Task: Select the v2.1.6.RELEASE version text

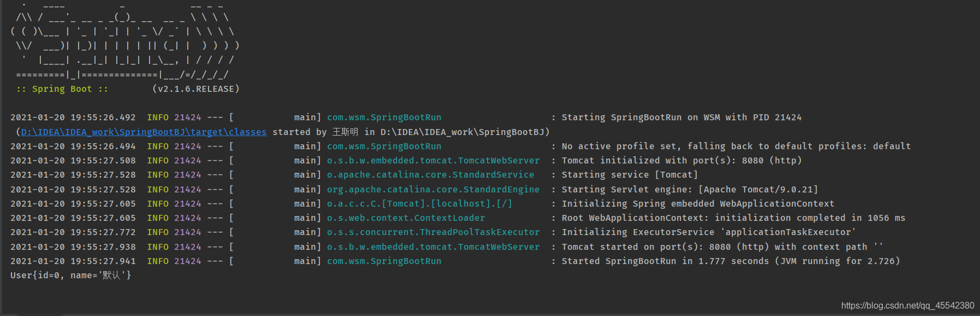Action: [195, 89]
